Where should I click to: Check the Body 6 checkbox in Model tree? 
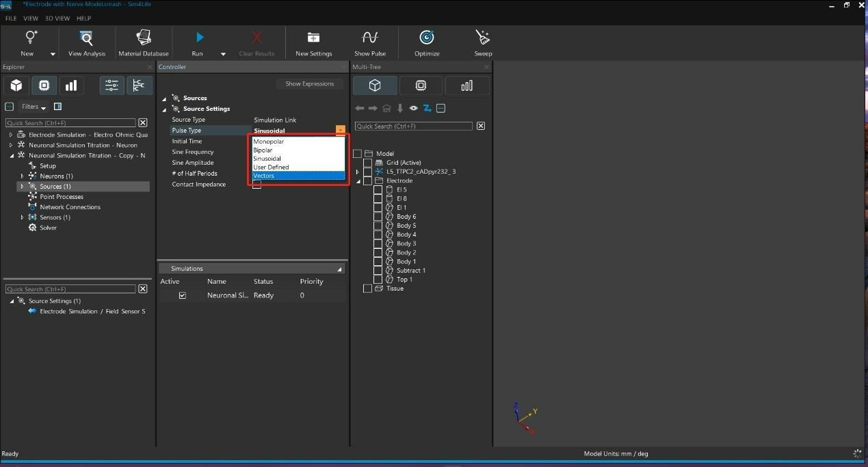tap(378, 217)
